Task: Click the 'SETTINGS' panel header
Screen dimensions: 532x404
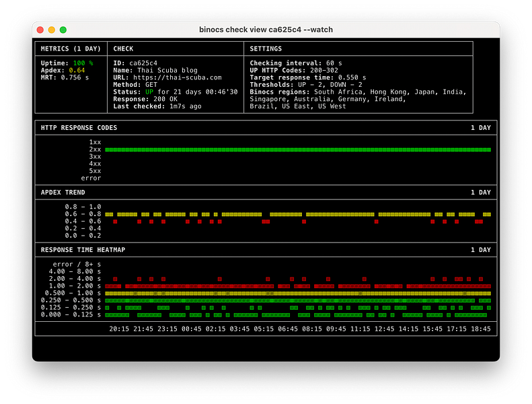Action: 266,48
